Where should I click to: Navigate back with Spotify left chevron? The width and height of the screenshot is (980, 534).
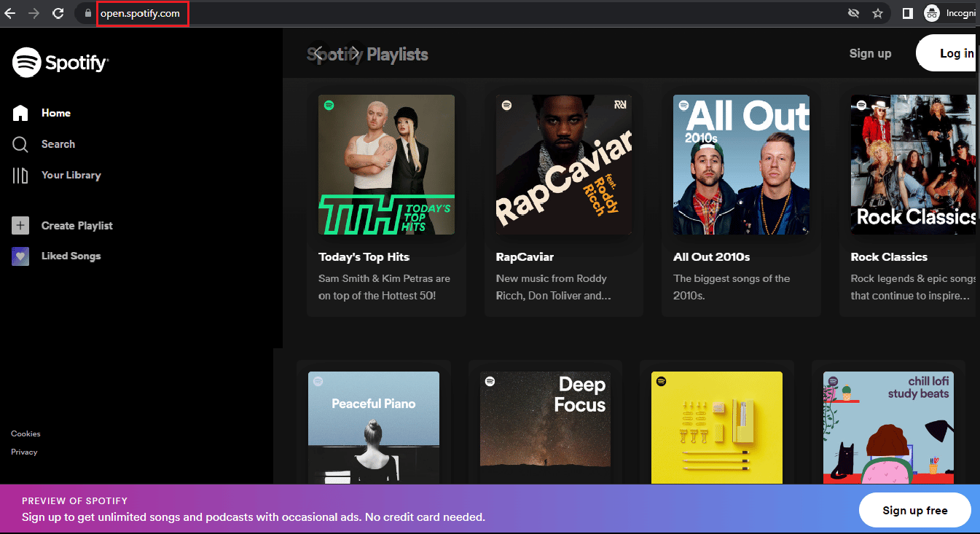click(319, 52)
